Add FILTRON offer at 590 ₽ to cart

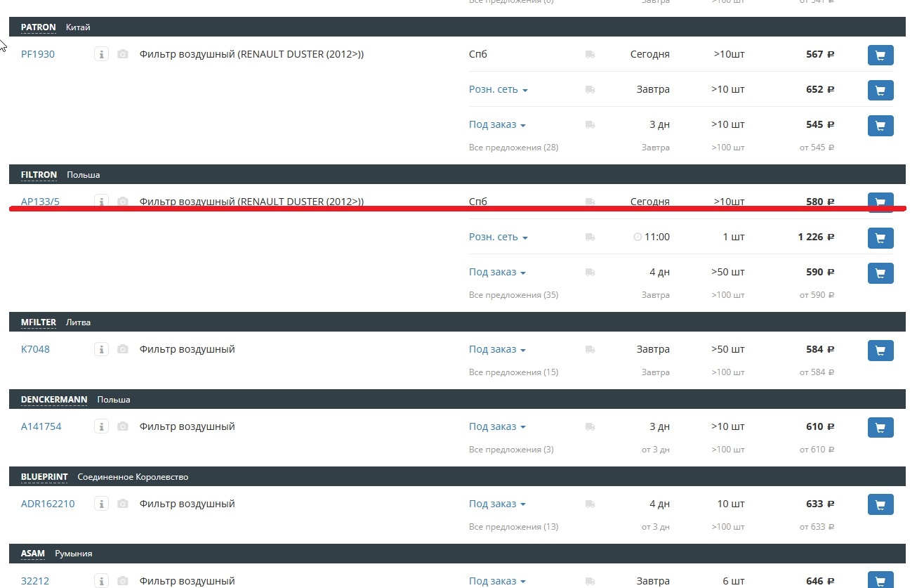[880, 273]
